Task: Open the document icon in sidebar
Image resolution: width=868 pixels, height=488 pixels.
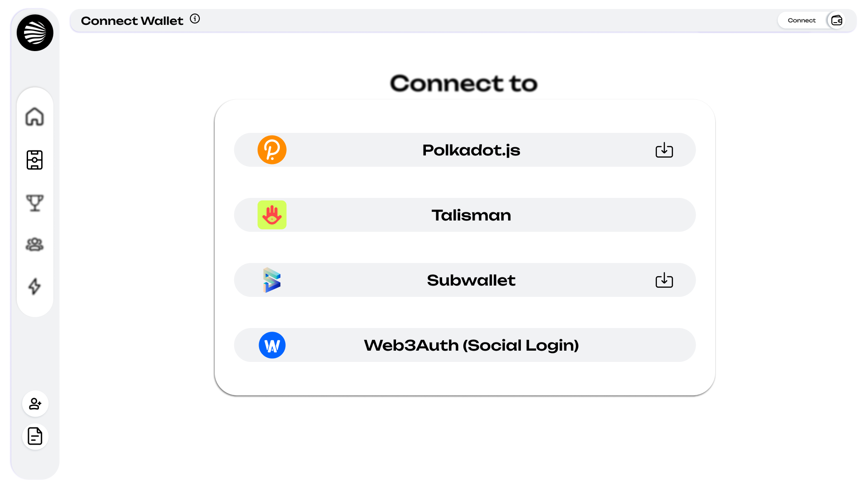Action: (35, 436)
